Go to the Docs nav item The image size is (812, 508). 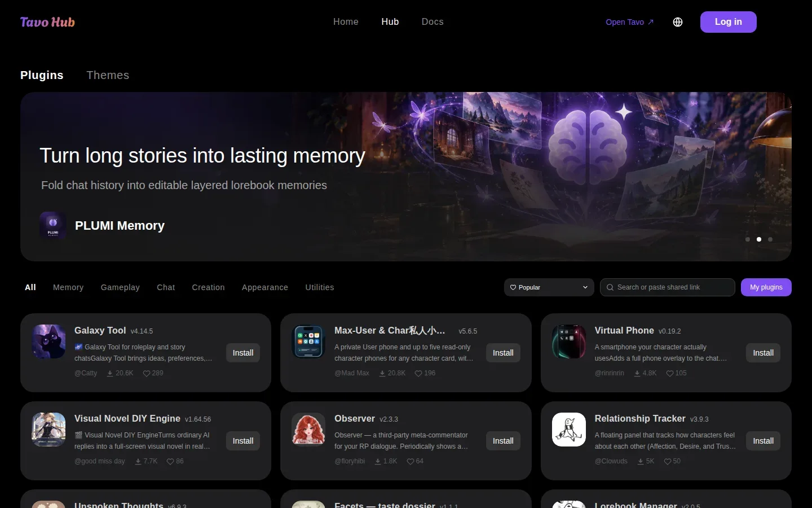[x=433, y=21]
